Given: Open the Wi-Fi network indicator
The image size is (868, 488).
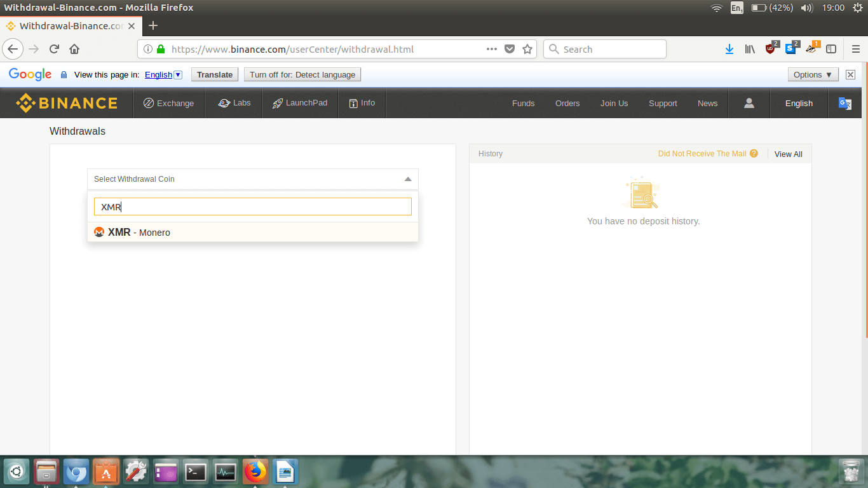Looking at the screenshot, I should 717,8.
